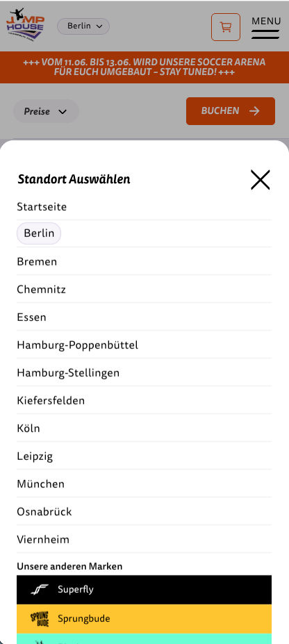Close the Standort Auswählen panel
Image resolution: width=289 pixels, height=644 pixels.
point(261,180)
